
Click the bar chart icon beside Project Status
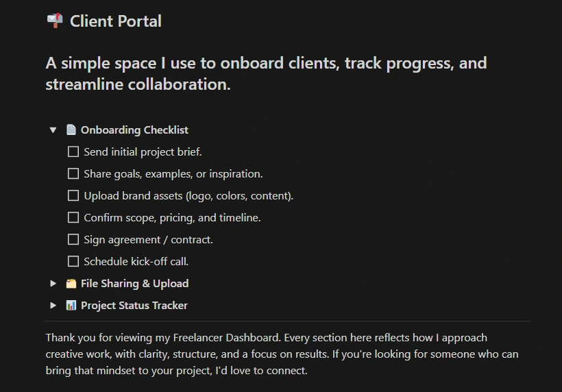point(71,305)
